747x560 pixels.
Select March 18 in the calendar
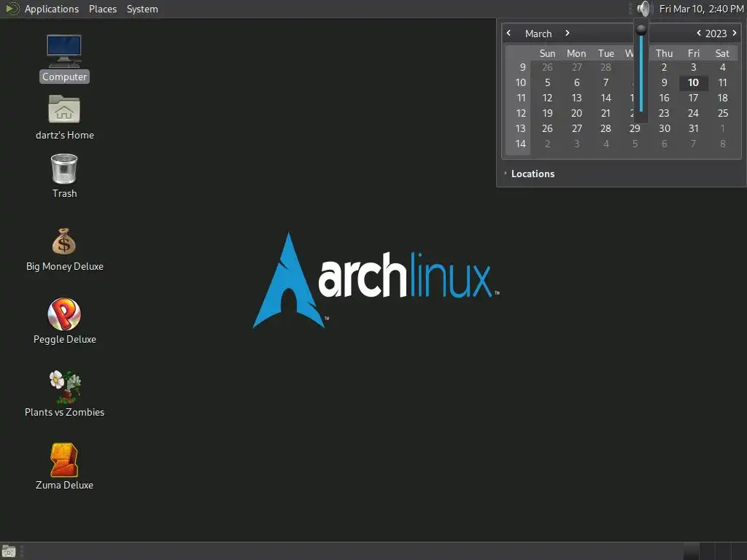tap(723, 98)
